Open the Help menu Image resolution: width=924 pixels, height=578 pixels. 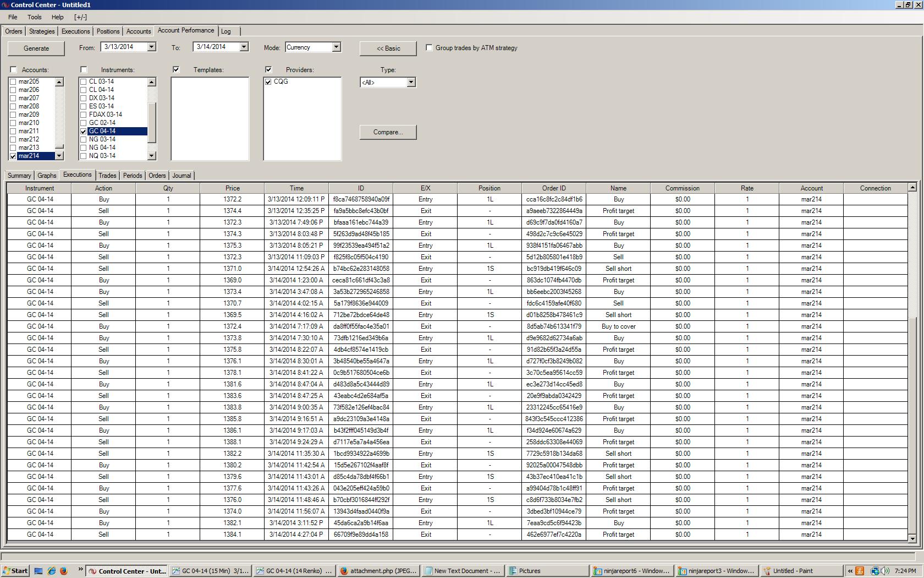57,17
